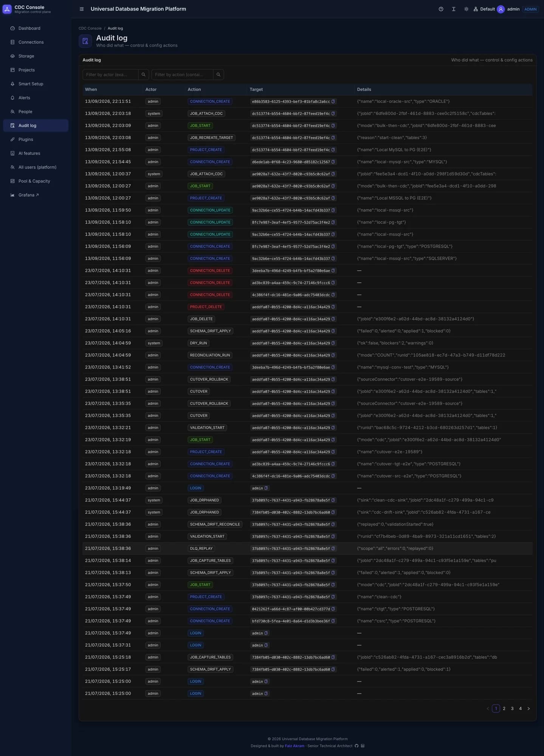Viewport: 544px width, 756px height.
Task: Collapse the sidebar using the menu-fold icon
Action: coord(82,9)
